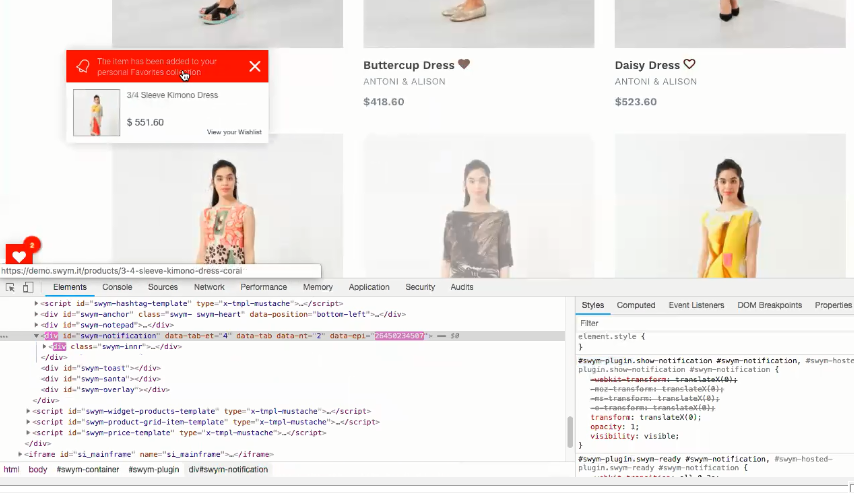Expand the swym-price-template script node
The width and height of the screenshot is (854, 493).
[x=28, y=433]
